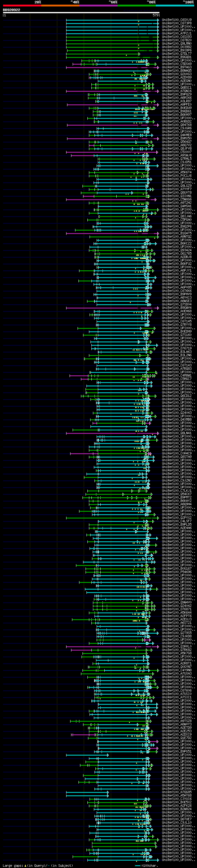Select hit label UniRef100_Q9LGZ9
Viewport: 197px width, 868px height.
point(177,186)
